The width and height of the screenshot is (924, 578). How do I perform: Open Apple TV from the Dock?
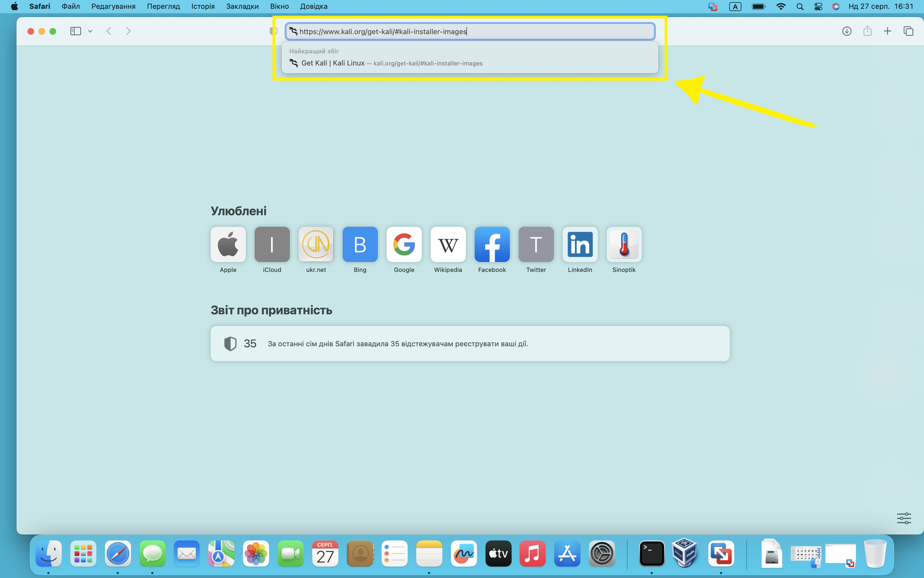(x=498, y=553)
